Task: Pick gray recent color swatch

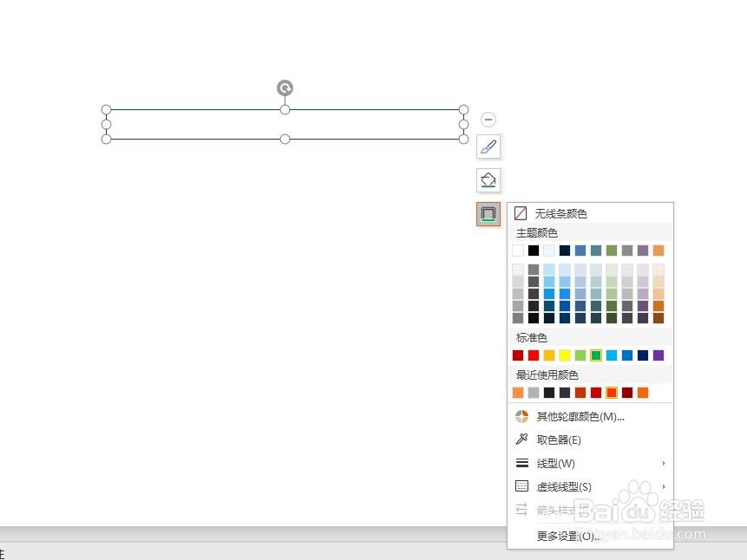Action: (x=534, y=393)
